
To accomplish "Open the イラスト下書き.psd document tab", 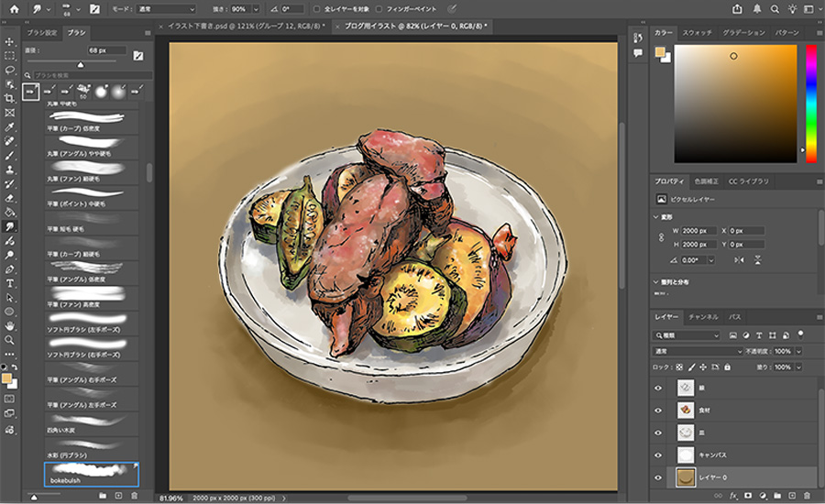I will click(x=242, y=26).
